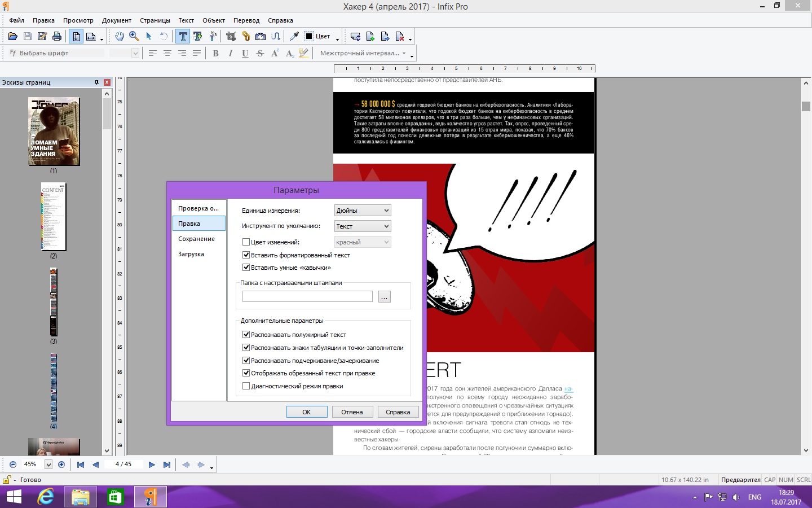The width and height of the screenshot is (812, 508).
Task: Click the Отмена button
Action: pyautogui.click(x=352, y=412)
